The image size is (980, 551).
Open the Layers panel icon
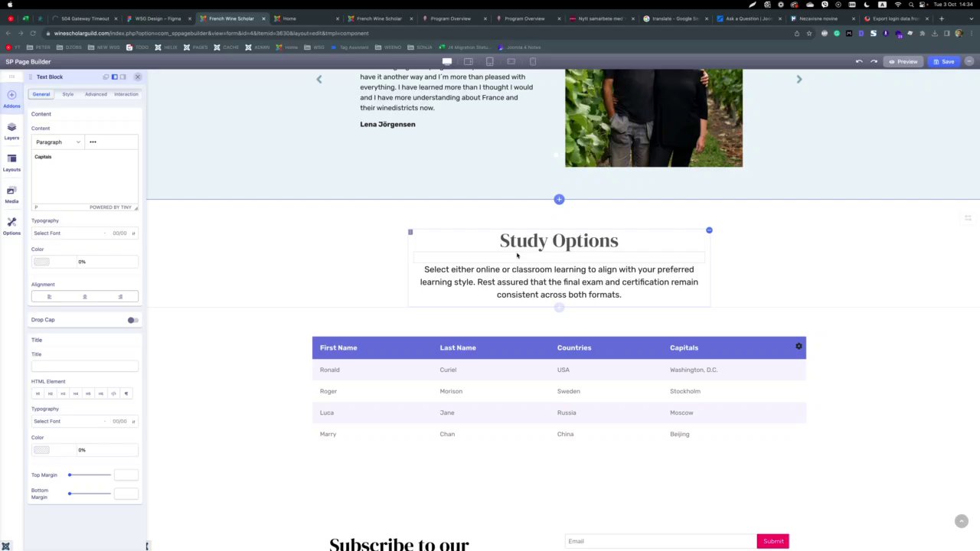pos(11,131)
